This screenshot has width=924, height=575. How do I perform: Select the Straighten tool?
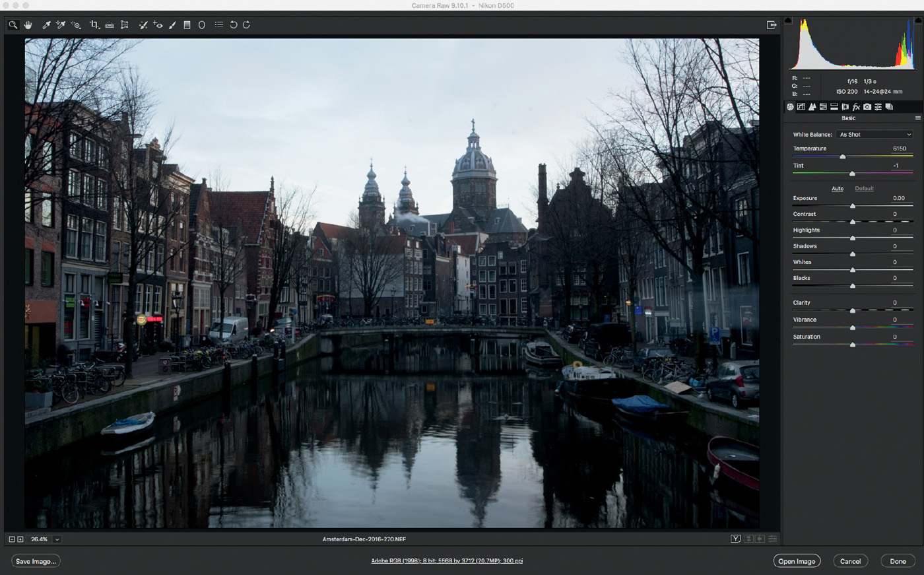pos(110,25)
